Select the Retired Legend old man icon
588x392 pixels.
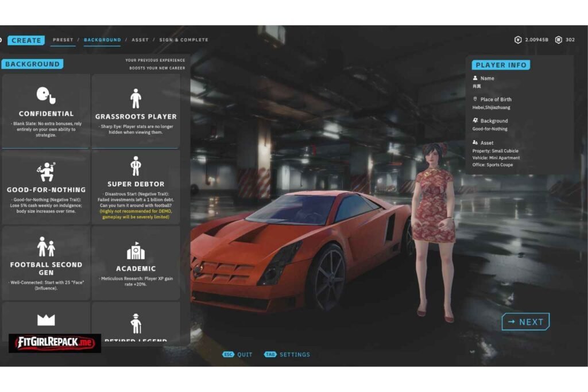click(x=136, y=324)
